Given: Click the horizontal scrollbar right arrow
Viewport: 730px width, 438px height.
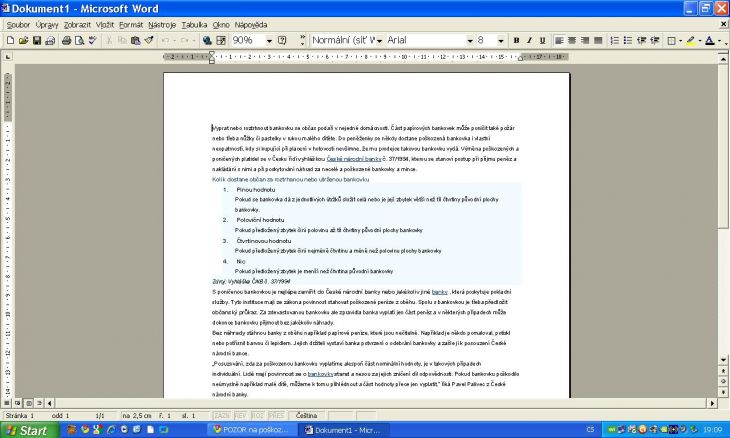Looking at the screenshot, I should click(712, 403).
